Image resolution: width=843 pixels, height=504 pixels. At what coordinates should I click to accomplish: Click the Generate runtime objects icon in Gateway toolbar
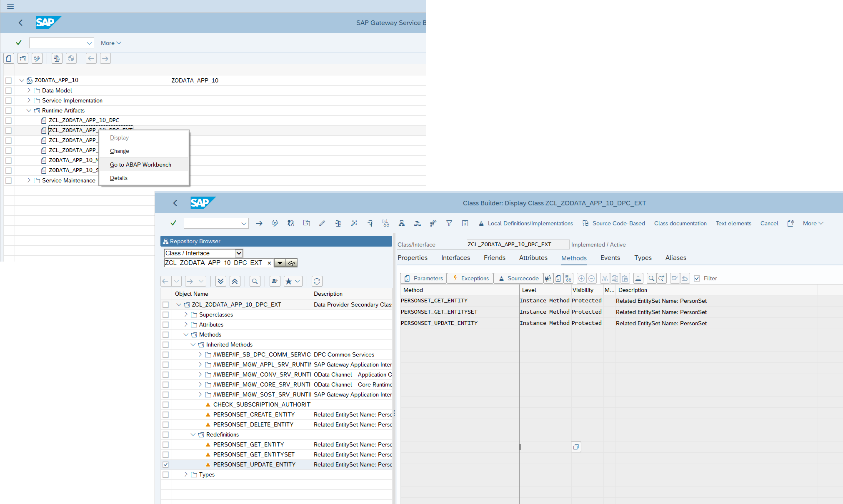(x=71, y=58)
